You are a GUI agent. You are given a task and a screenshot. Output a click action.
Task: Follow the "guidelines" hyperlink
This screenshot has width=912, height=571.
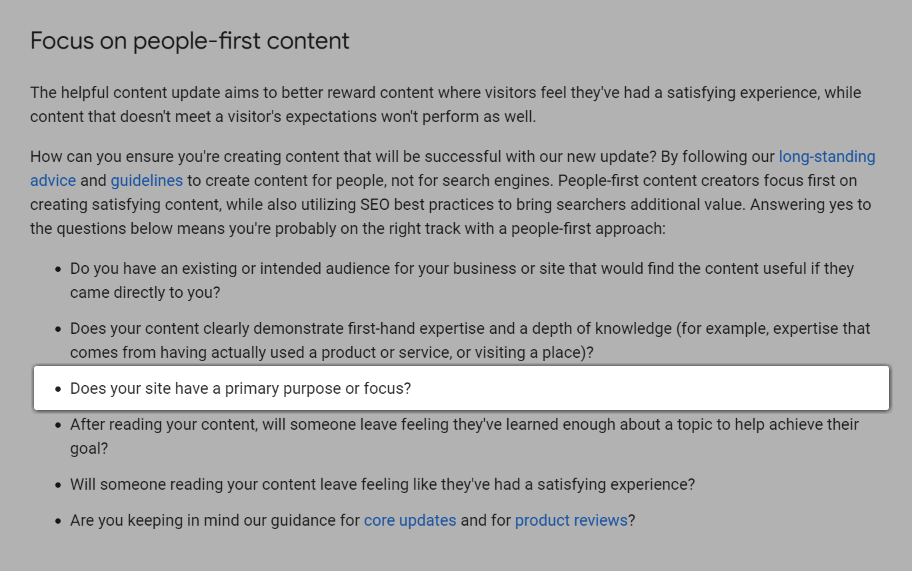[x=146, y=181]
